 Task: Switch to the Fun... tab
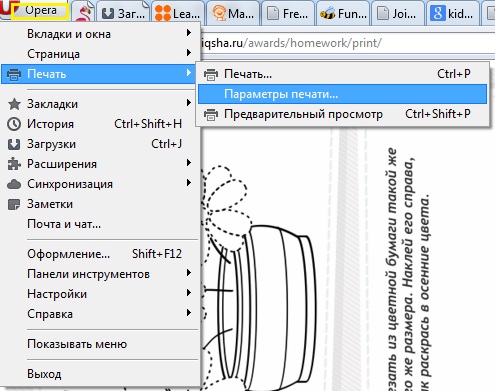343,13
